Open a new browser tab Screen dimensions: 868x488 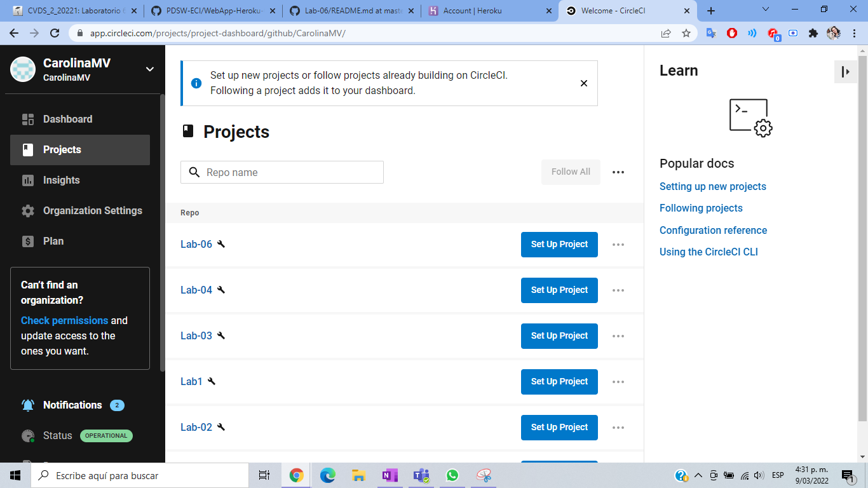[x=711, y=11]
